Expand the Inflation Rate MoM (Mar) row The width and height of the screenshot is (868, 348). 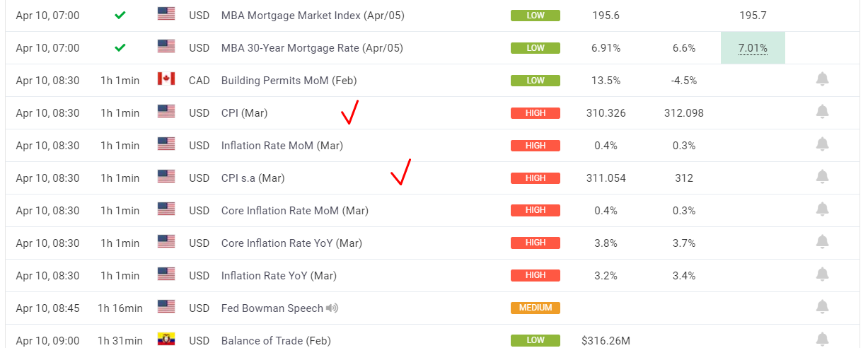coord(282,146)
